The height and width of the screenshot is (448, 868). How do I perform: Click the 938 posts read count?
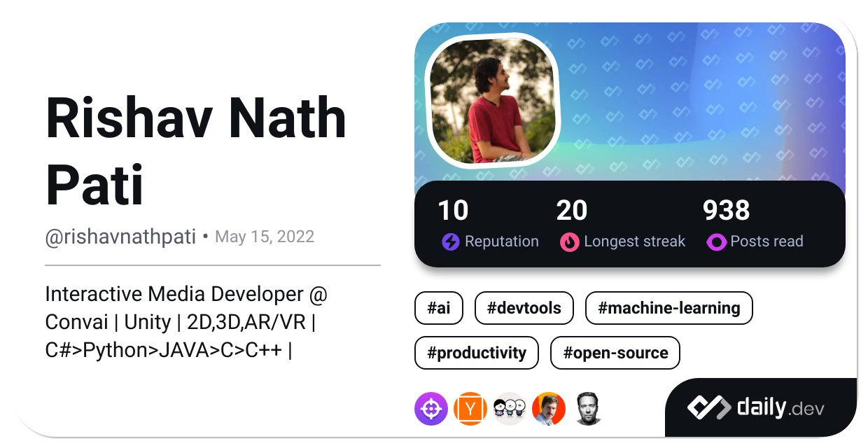(727, 211)
